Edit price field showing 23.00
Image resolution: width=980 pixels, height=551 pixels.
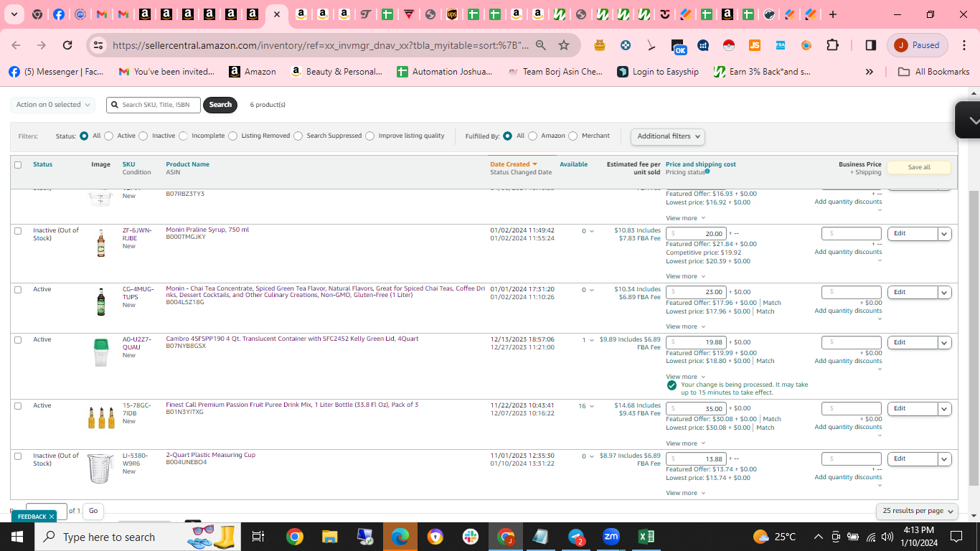coord(696,292)
